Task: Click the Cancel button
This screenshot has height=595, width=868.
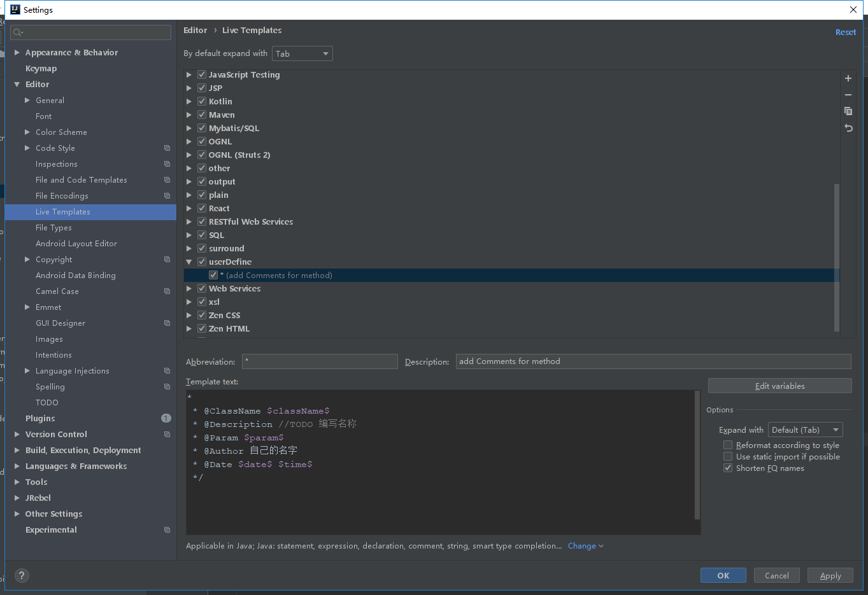Action: (x=777, y=575)
